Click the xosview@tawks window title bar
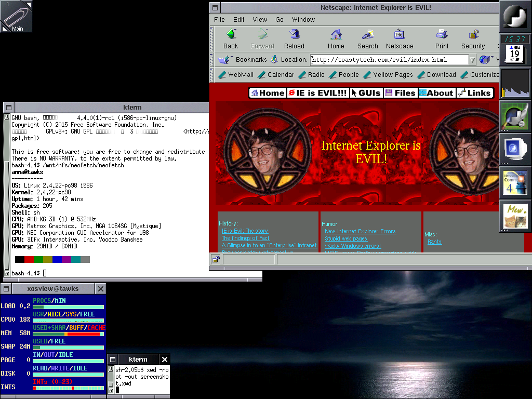The height and width of the screenshot is (399, 532). click(53, 289)
